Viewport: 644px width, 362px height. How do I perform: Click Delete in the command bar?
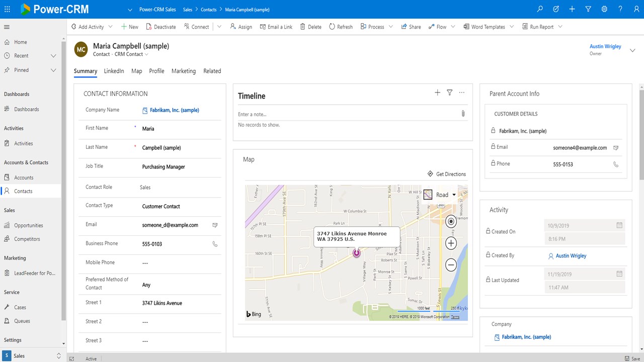pyautogui.click(x=310, y=27)
